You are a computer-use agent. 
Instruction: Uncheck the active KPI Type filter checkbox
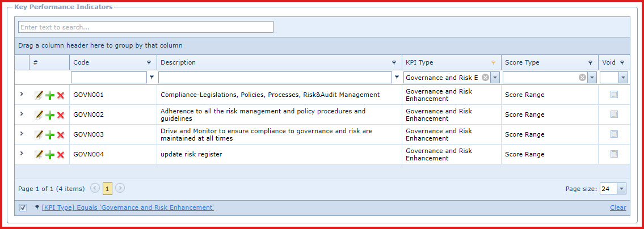pyautogui.click(x=23, y=207)
